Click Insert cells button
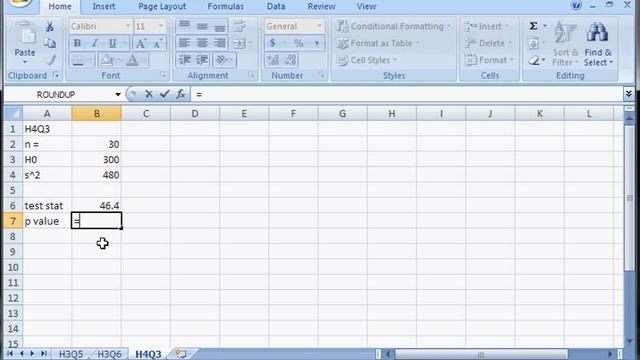Viewport: 640px width, 360px height. 487,26
